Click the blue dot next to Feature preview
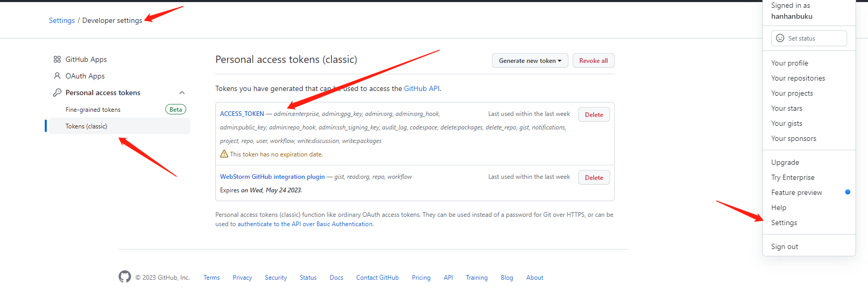Viewport: 868px width, 301px height. point(848,192)
